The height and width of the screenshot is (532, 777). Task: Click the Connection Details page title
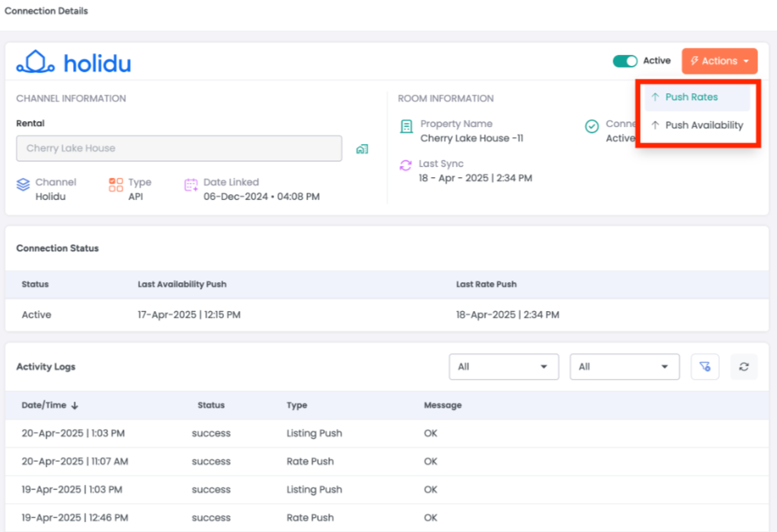46,11
